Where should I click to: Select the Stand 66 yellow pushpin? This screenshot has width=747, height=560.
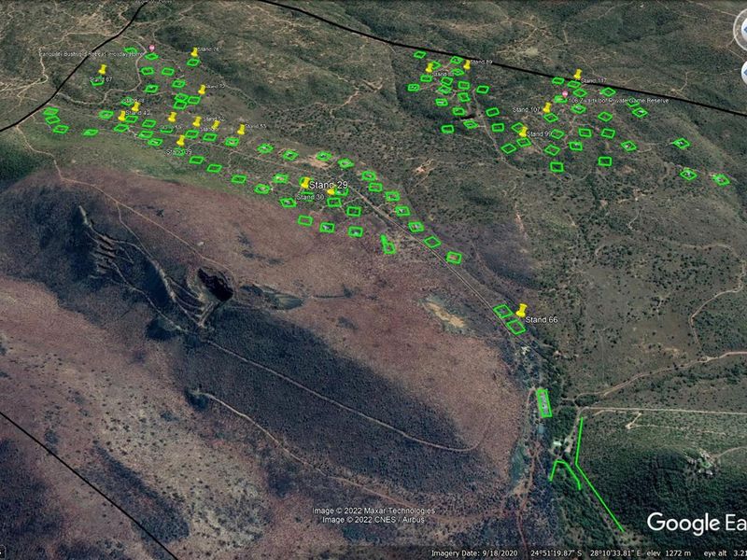pyautogui.click(x=521, y=311)
